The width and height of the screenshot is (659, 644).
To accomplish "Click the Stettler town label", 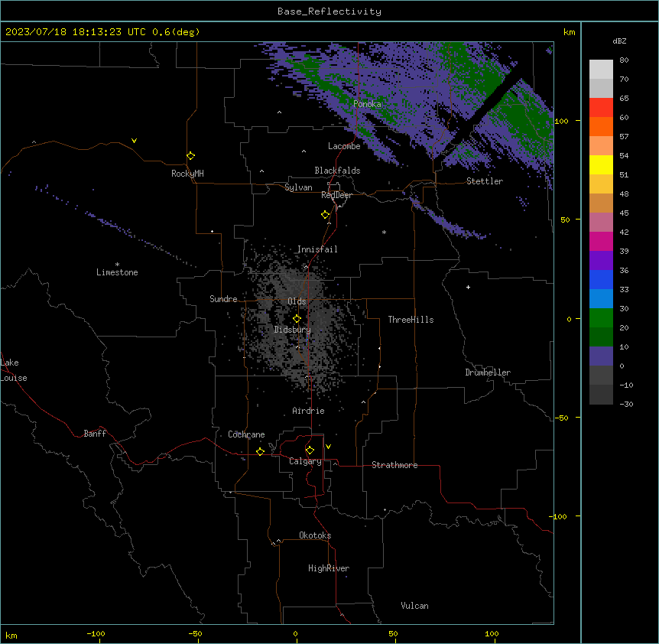I will tap(485, 181).
